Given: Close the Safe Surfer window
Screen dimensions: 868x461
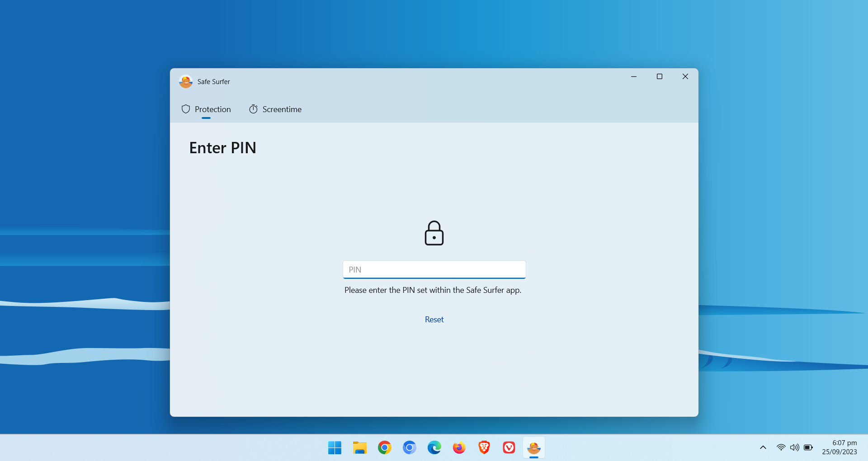Looking at the screenshot, I should [685, 76].
